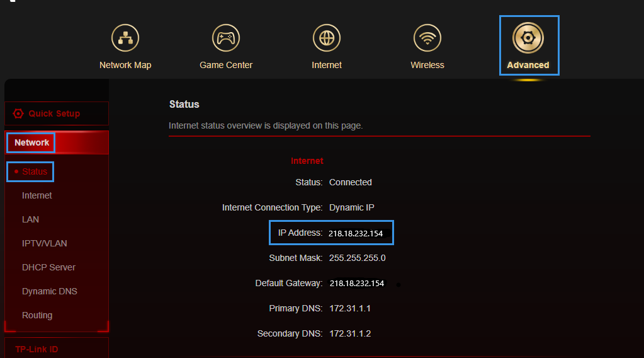This screenshot has width=644, height=358.
Task: Click the Dynamic IP connection type value
Action: click(x=351, y=207)
